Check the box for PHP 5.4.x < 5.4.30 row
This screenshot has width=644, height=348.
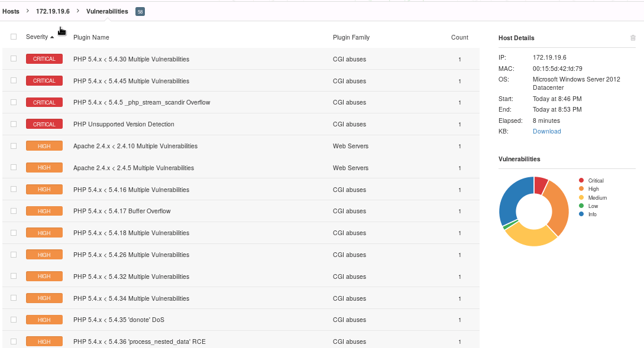(14, 58)
